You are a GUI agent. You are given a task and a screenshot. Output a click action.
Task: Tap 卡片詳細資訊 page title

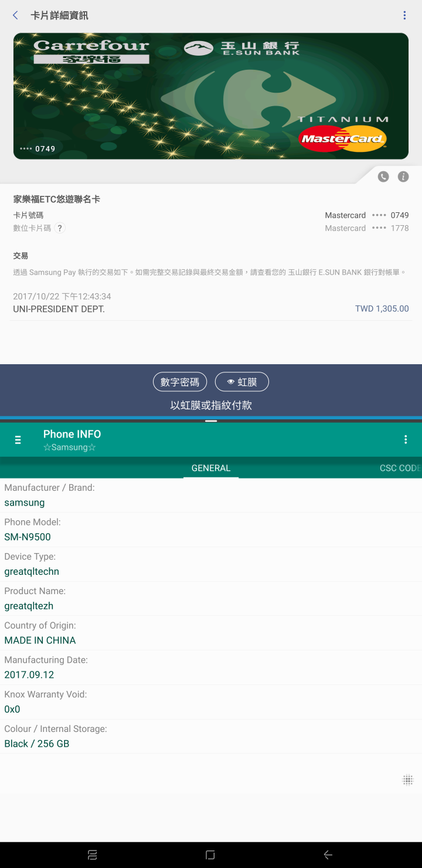tap(59, 15)
